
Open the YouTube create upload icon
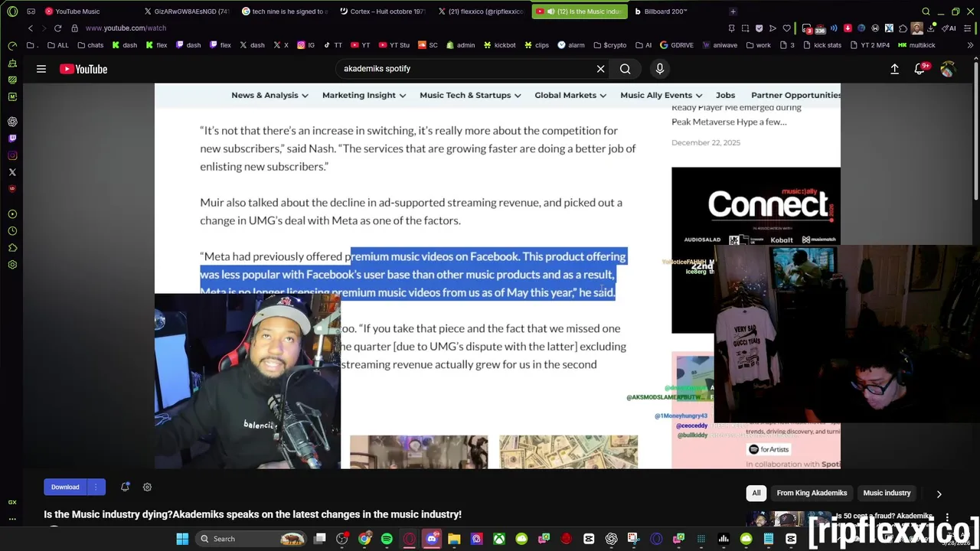(894, 69)
